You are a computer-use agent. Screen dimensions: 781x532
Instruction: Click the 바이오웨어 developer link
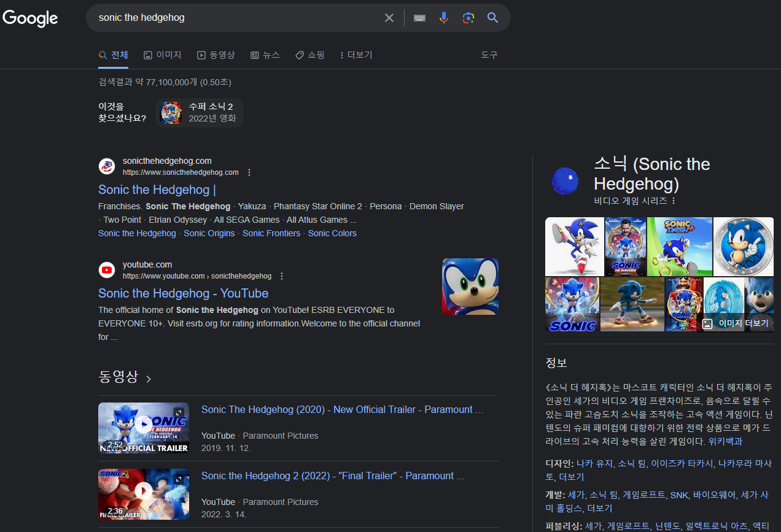(x=713, y=495)
